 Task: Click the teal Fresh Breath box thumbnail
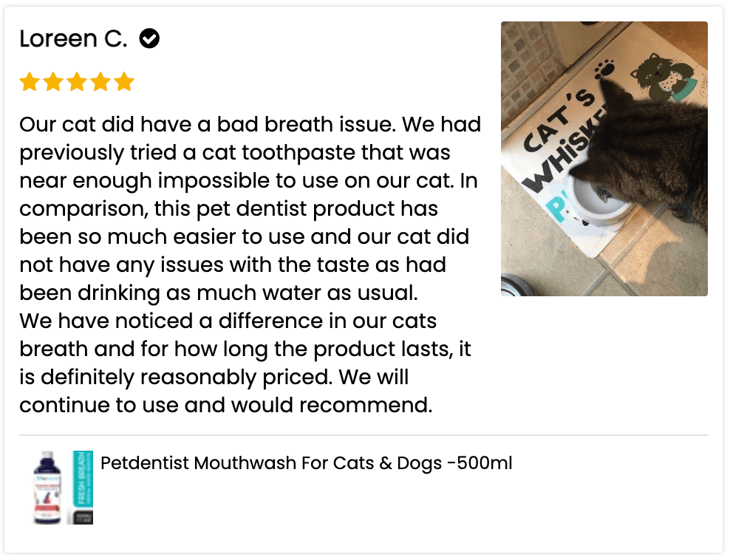[x=82, y=488]
